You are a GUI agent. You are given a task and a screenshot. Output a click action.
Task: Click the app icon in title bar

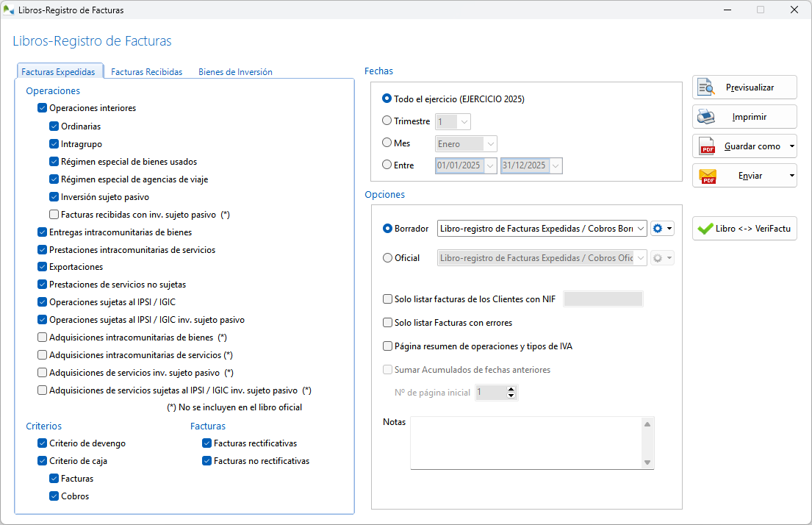tap(10, 10)
